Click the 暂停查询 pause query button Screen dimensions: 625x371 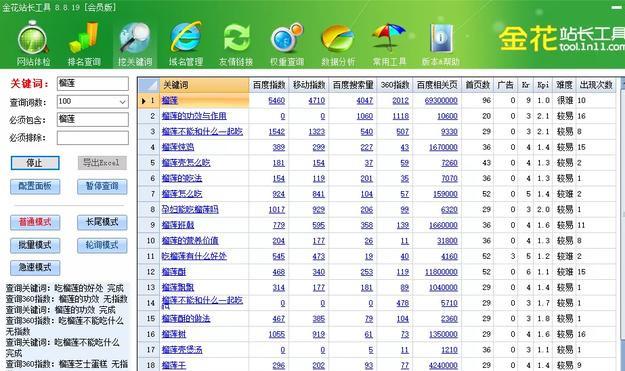tap(102, 186)
